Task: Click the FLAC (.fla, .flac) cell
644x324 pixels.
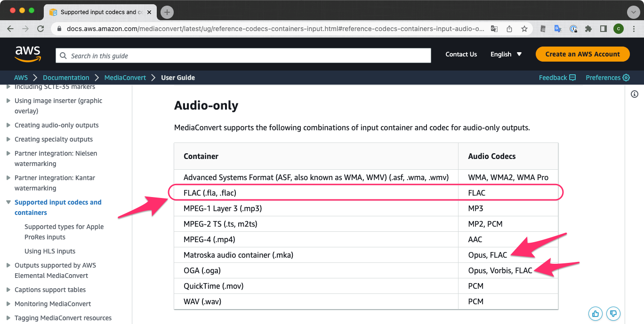Action: 316,193
